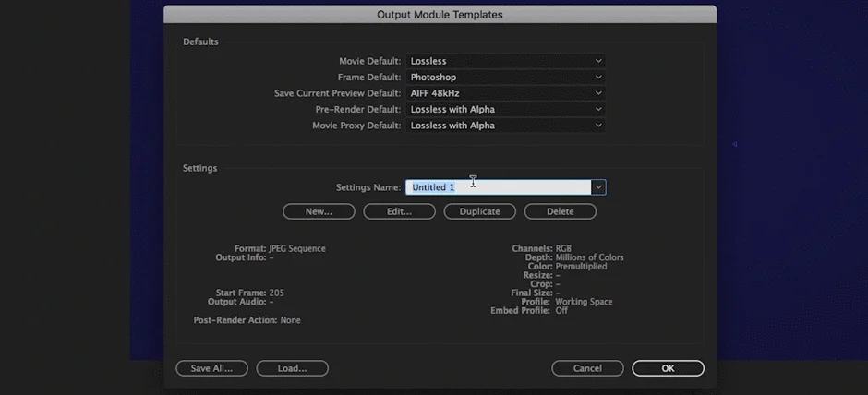Click the 'Millions of Colors' depth value
This screenshot has height=395, width=868.
point(589,257)
